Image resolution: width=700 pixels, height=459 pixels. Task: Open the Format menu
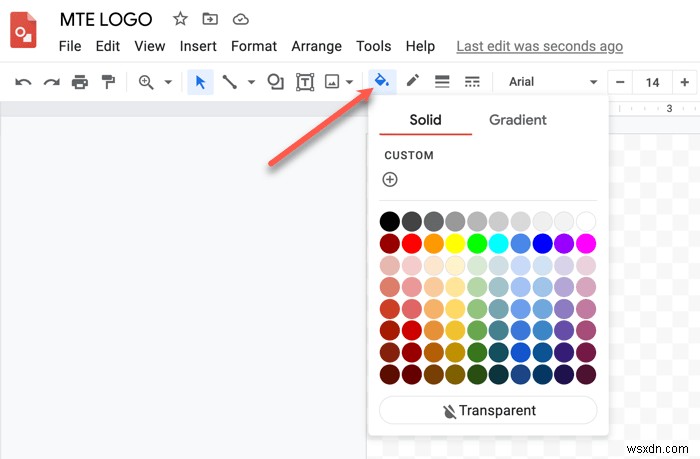point(254,46)
